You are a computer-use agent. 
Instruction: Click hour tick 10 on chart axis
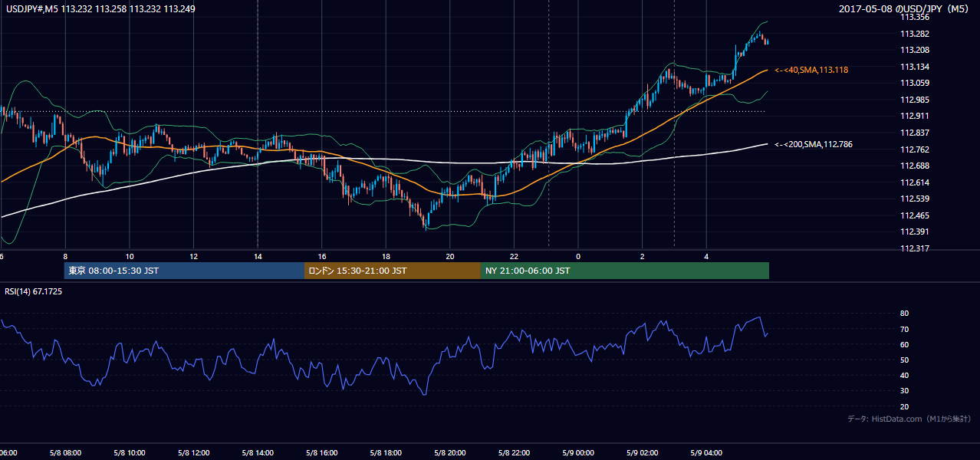130,256
